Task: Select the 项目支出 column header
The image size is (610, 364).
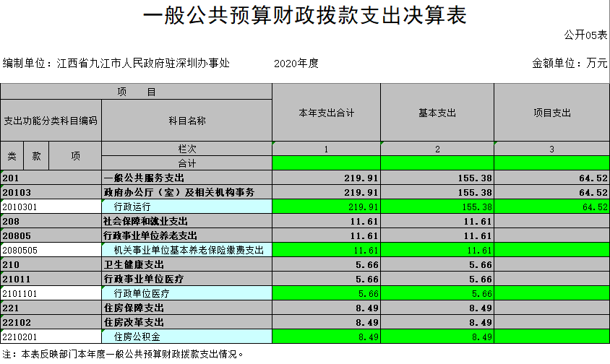Action: pos(551,113)
